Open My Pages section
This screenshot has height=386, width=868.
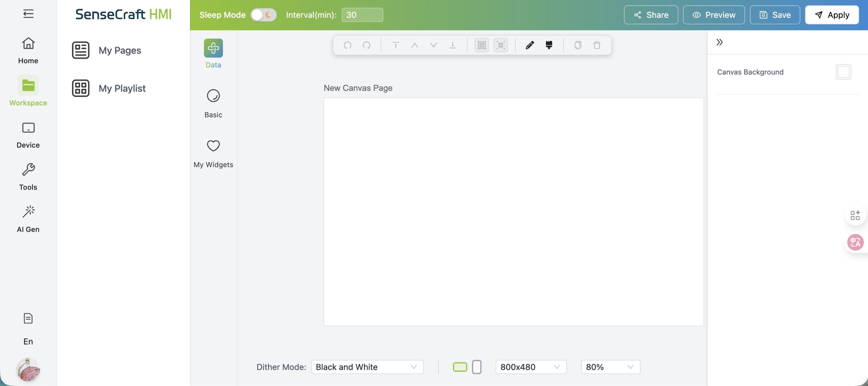pos(120,50)
